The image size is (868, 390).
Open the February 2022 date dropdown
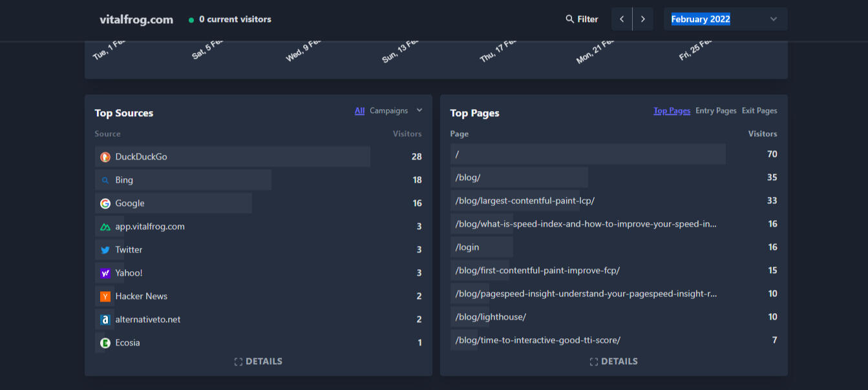pyautogui.click(x=725, y=19)
